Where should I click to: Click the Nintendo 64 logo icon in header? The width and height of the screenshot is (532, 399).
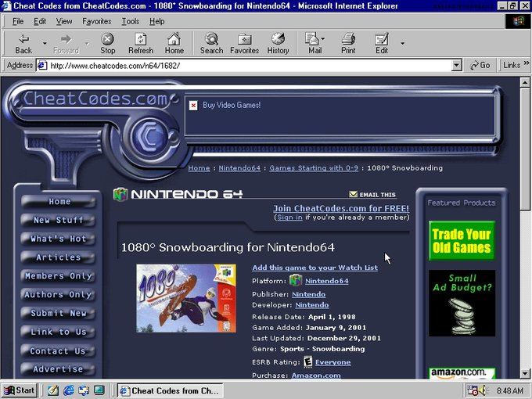click(120, 194)
